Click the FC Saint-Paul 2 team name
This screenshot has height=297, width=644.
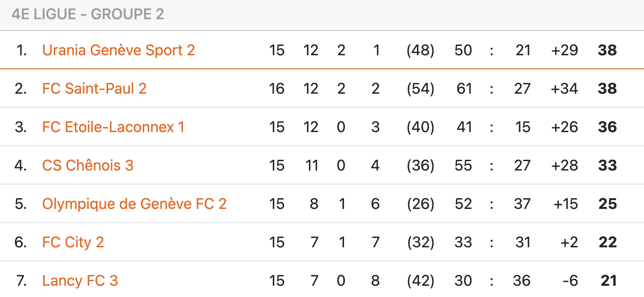(94, 89)
